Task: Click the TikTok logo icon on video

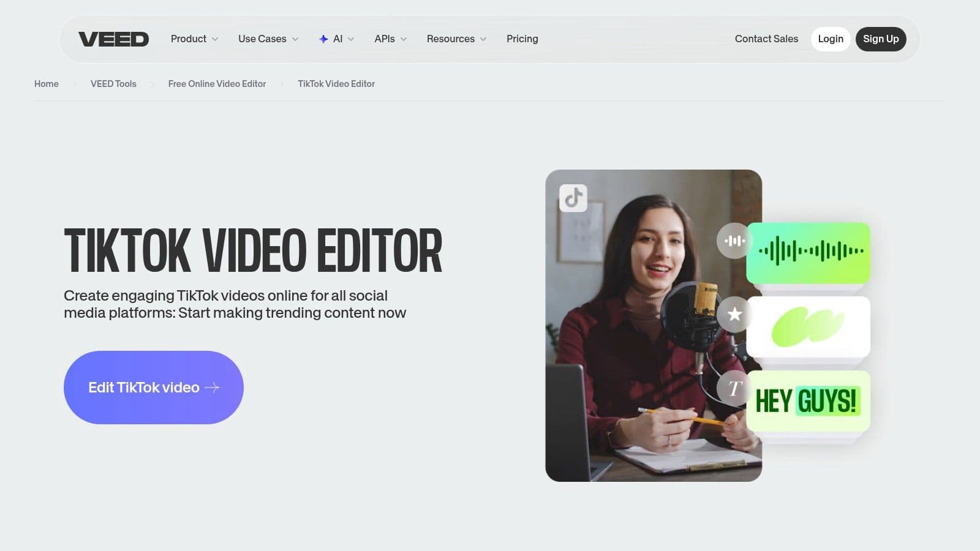Action: [573, 198]
